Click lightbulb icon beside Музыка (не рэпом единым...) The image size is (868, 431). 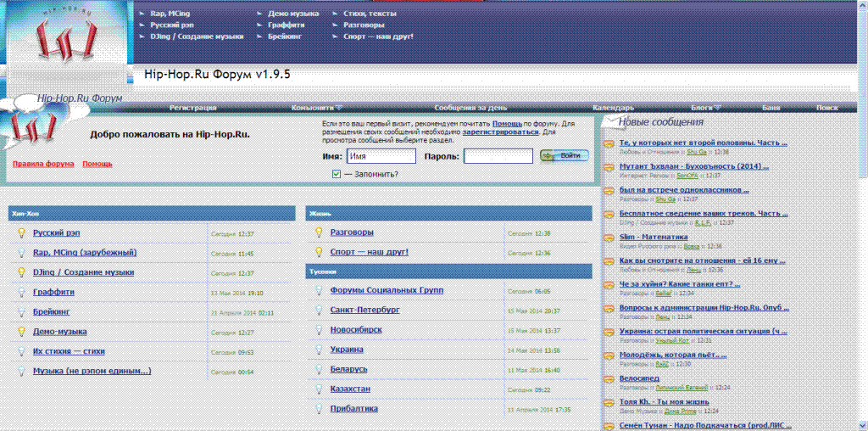[x=21, y=371]
